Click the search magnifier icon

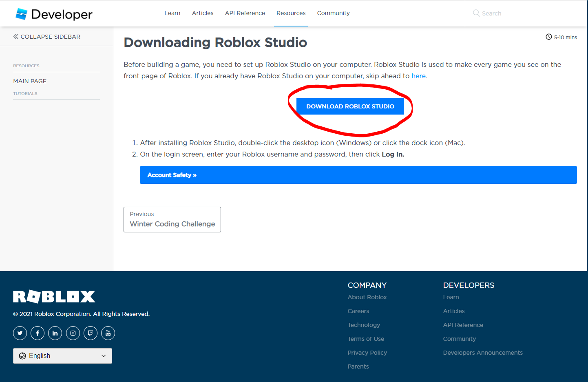pos(476,13)
